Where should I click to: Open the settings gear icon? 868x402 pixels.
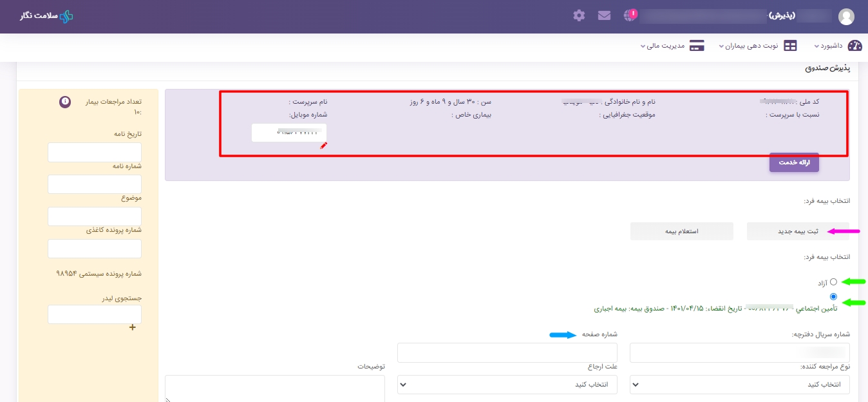pos(579,15)
